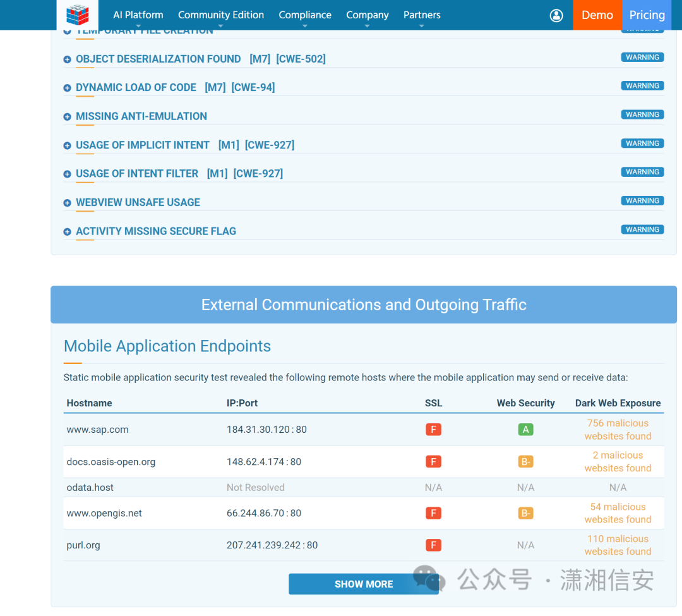Click WARNING badge for Object Deserialization
This screenshot has height=616, width=682.
(642, 57)
